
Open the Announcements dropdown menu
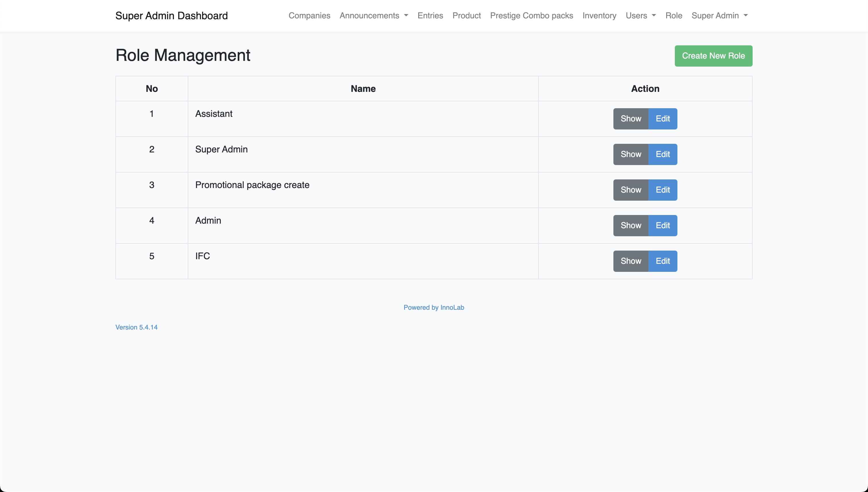click(373, 16)
